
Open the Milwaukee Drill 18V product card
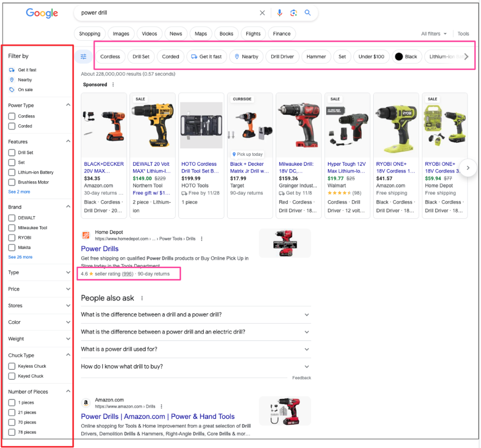point(298,155)
